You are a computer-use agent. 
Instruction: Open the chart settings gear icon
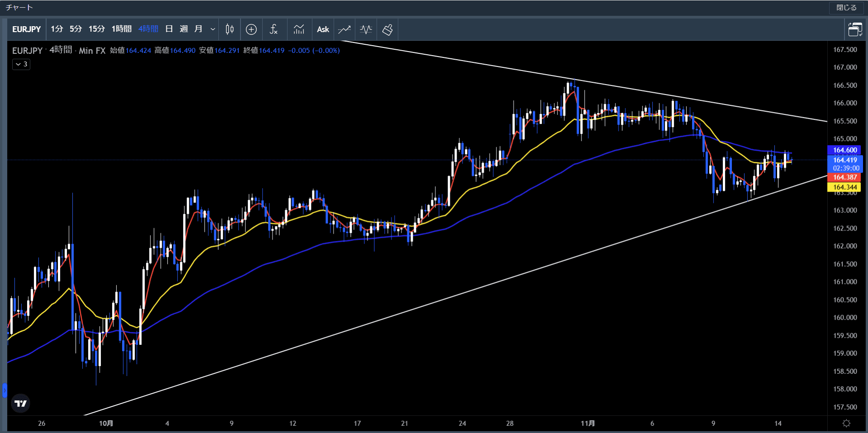click(x=847, y=424)
